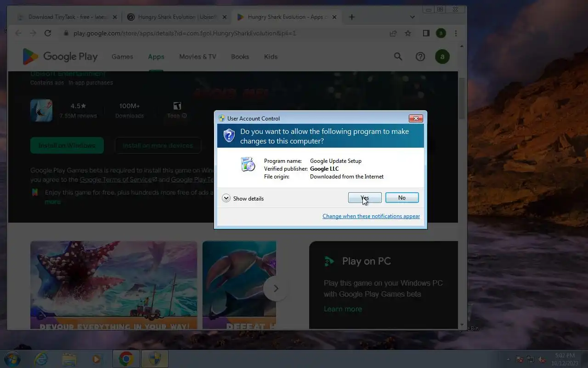
Task: Click the Google Update Setup program icon
Action: pyautogui.click(x=248, y=164)
